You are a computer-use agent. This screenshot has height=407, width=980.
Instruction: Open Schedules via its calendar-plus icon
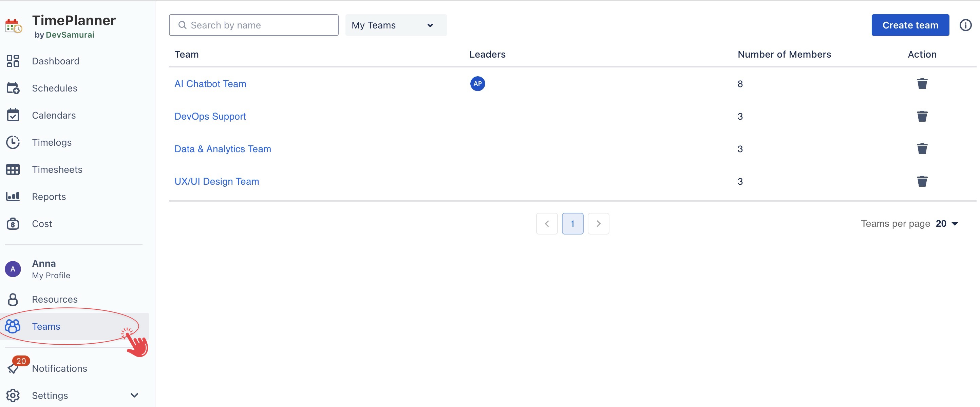coord(13,88)
